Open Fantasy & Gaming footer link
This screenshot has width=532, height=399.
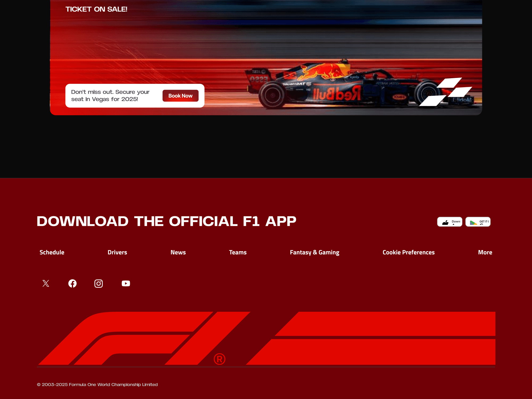pyautogui.click(x=314, y=252)
